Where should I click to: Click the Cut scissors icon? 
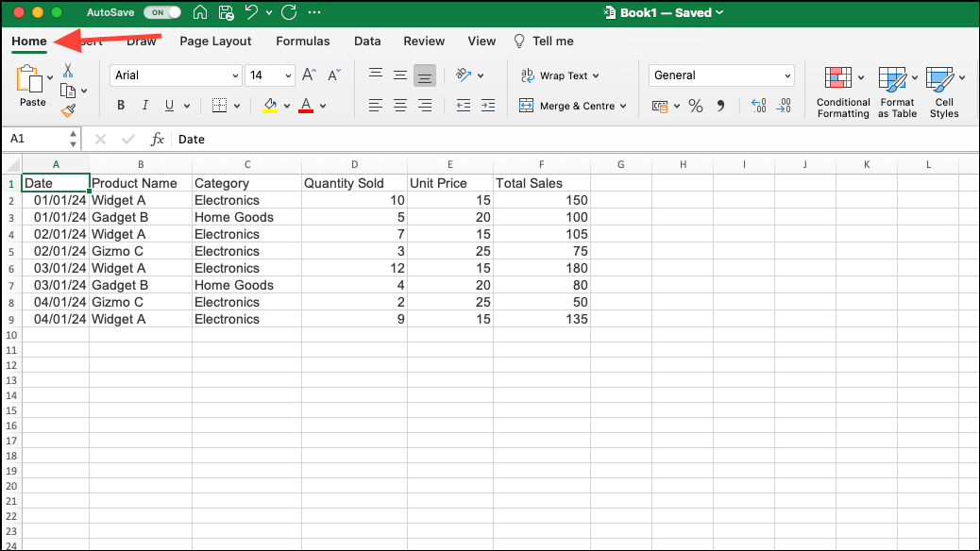[x=68, y=71]
